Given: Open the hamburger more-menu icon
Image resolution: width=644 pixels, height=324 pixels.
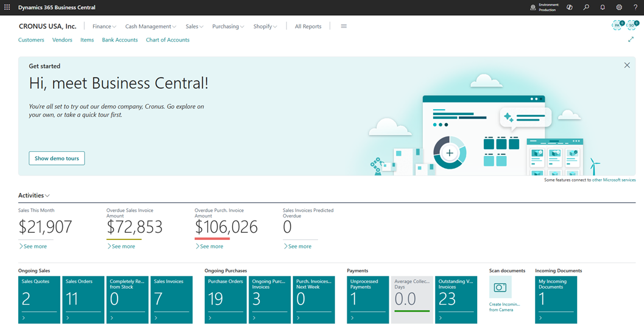Looking at the screenshot, I should coord(344,26).
